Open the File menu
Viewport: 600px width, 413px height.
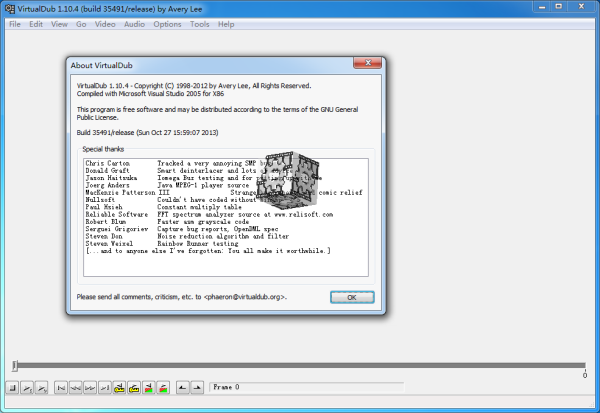point(15,24)
